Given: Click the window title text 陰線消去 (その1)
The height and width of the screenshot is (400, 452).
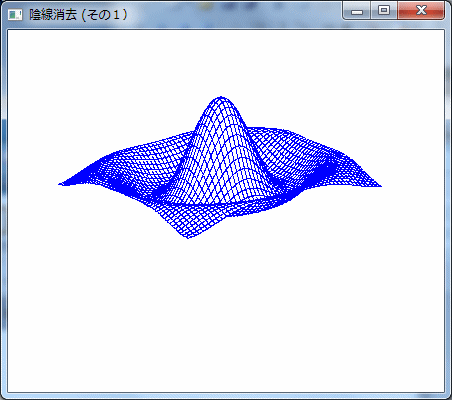Looking at the screenshot, I should (x=79, y=15).
